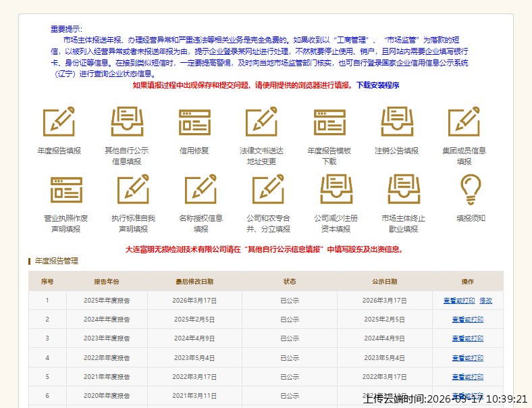Select the 营业执照作废声明填报 icon
Viewport: 532px width, 408px height.
tap(65, 190)
